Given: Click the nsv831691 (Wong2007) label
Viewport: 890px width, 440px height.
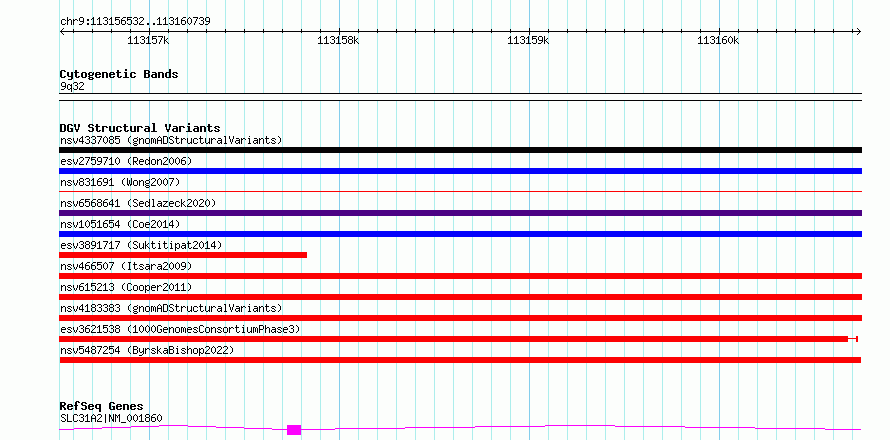Looking at the screenshot, I should pos(120,182).
